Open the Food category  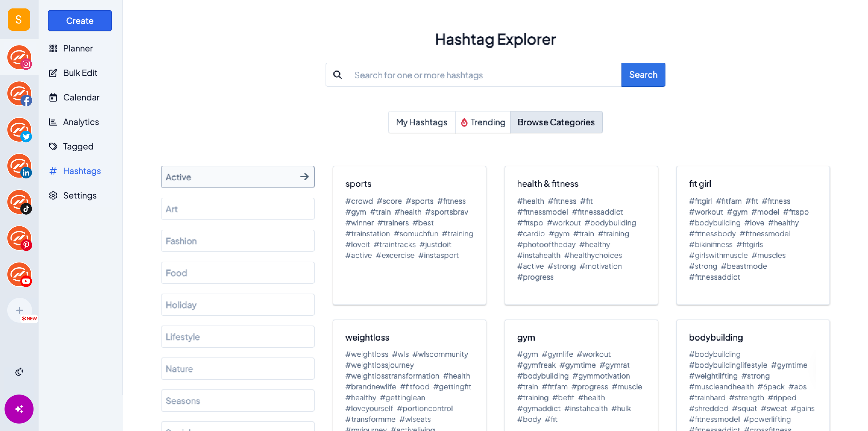click(x=237, y=273)
